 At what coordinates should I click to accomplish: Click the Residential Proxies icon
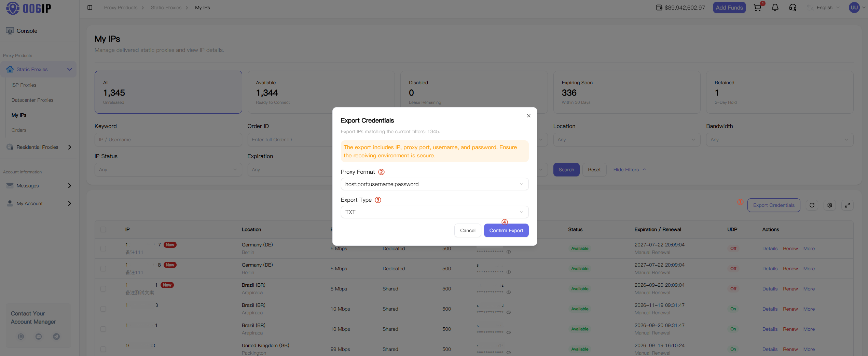coord(10,147)
